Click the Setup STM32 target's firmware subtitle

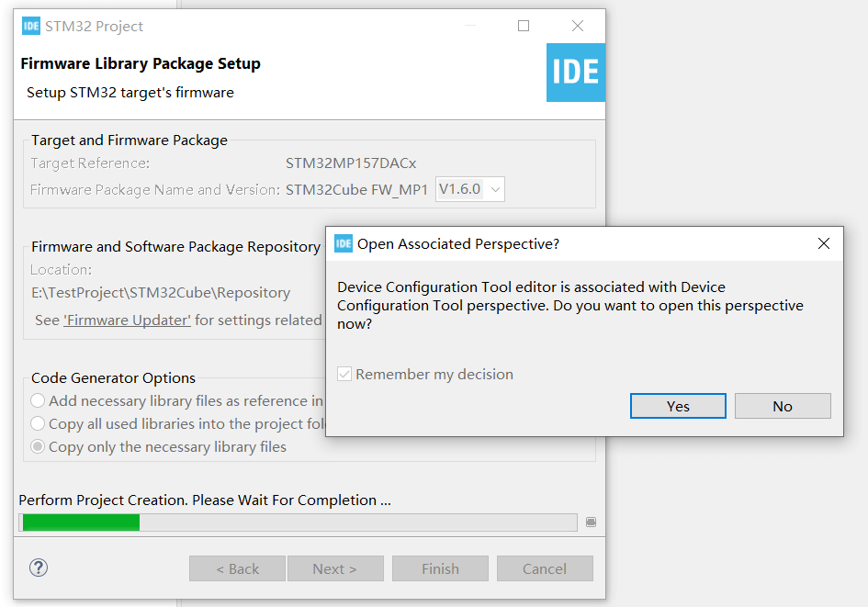pos(130,93)
